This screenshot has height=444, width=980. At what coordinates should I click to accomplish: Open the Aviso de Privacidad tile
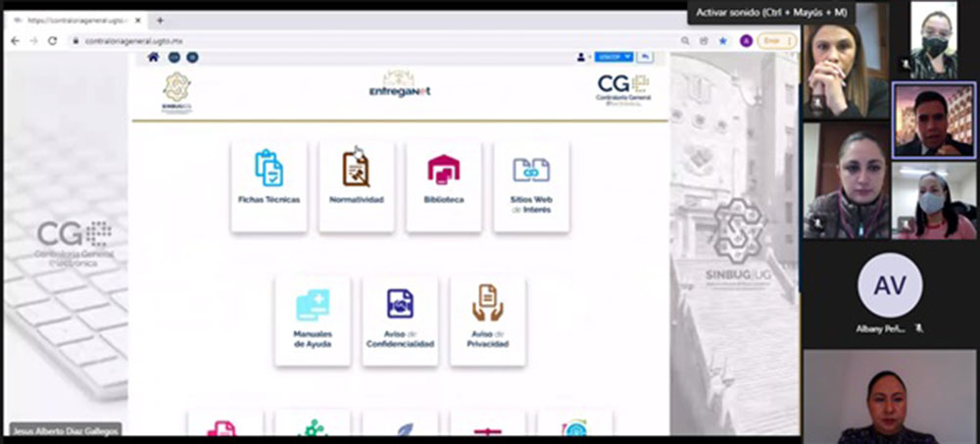(x=487, y=321)
